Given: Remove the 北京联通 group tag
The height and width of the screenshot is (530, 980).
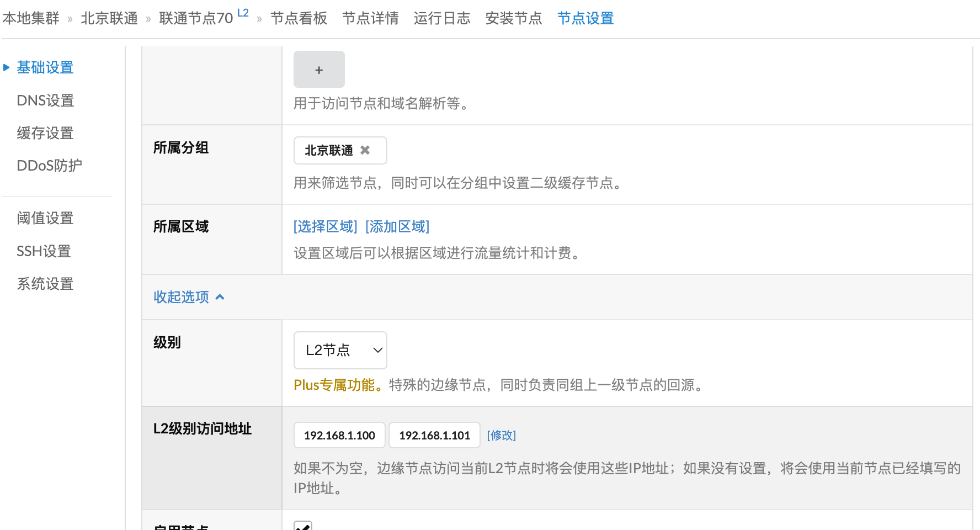Looking at the screenshot, I should [x=364, y=149].
